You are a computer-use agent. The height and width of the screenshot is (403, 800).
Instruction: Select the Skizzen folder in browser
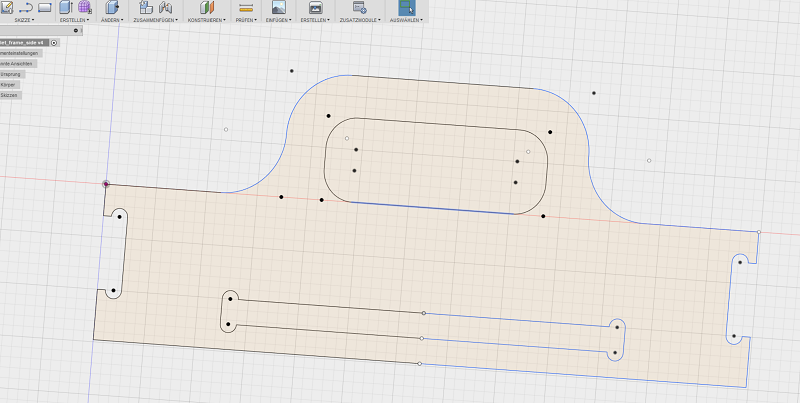click(9, 95)
